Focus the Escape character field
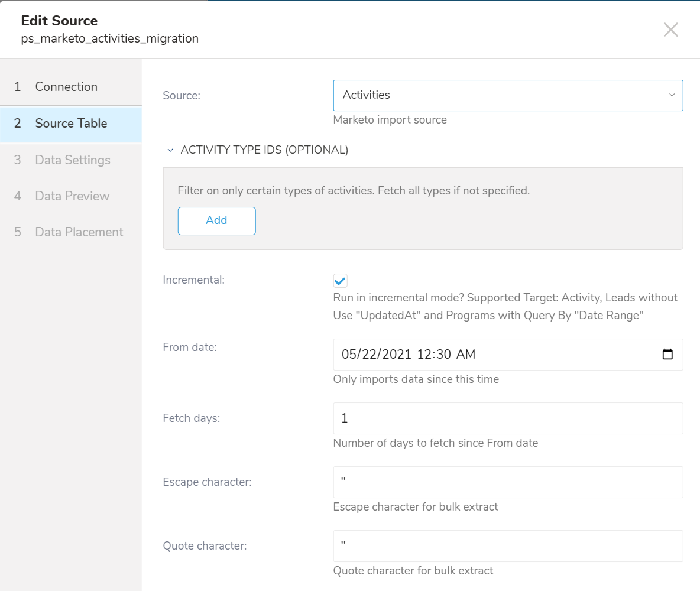This screenshot has width=700, height=591. 507,482
